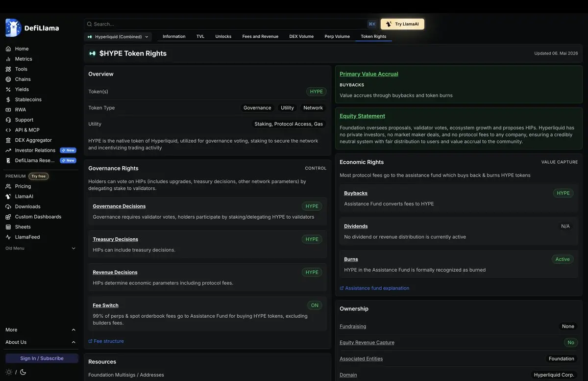Click the Associated Entities label
This screenshot has height=381, width=588.
pos(361,359)
